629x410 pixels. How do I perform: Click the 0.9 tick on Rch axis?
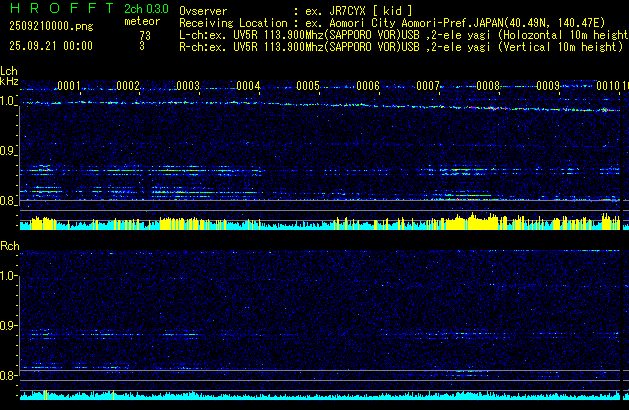coord(9,326)
